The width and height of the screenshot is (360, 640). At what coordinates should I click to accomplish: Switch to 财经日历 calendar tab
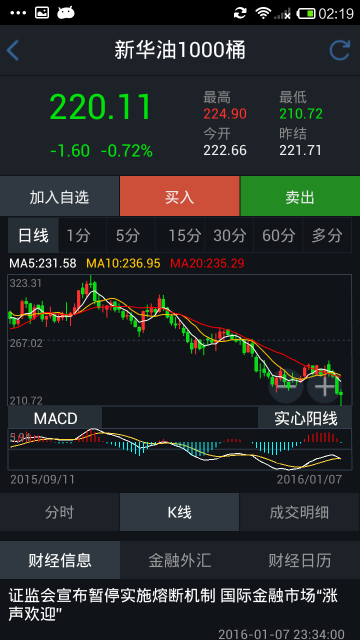(300, 560)
